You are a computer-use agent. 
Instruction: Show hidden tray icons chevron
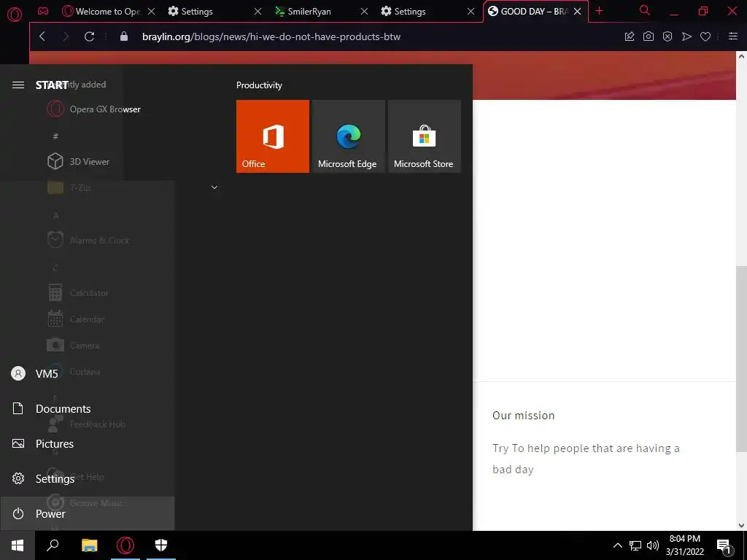click(617, 545)
